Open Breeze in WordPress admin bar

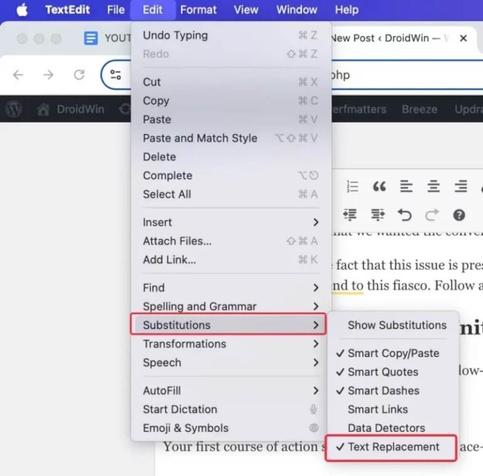pyautogui.click(x=419, y=109)
